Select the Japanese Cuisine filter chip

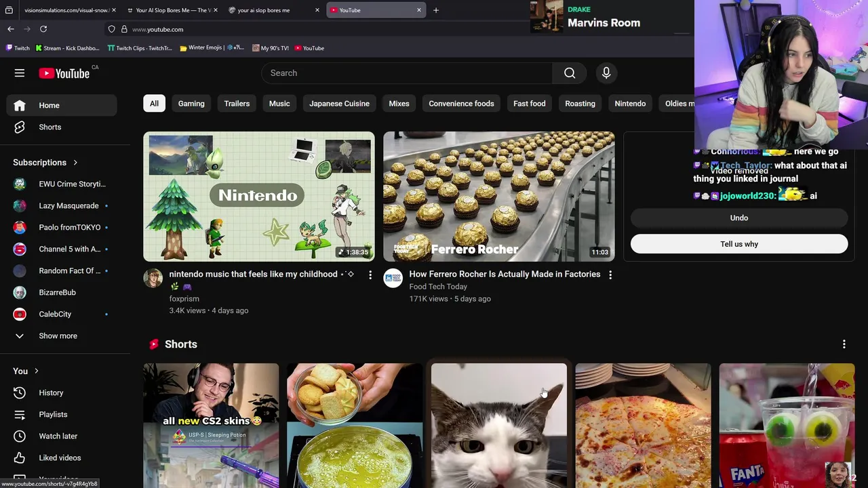coord(339,104)
